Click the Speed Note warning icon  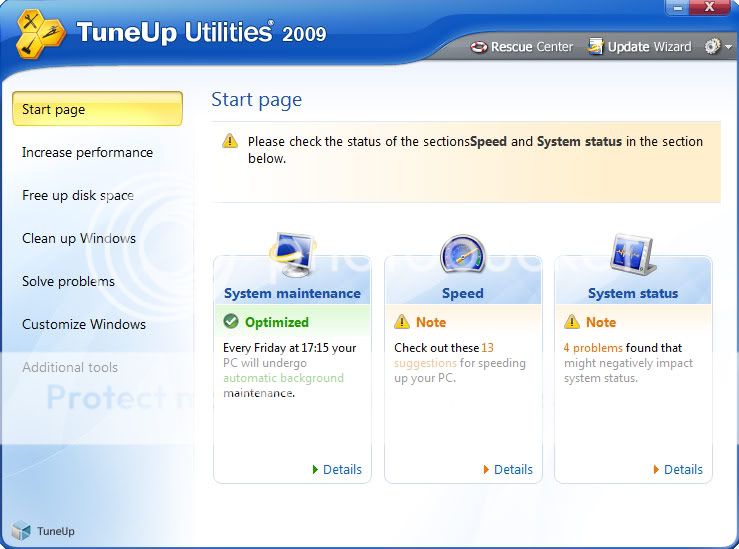[x=402, y=321]
